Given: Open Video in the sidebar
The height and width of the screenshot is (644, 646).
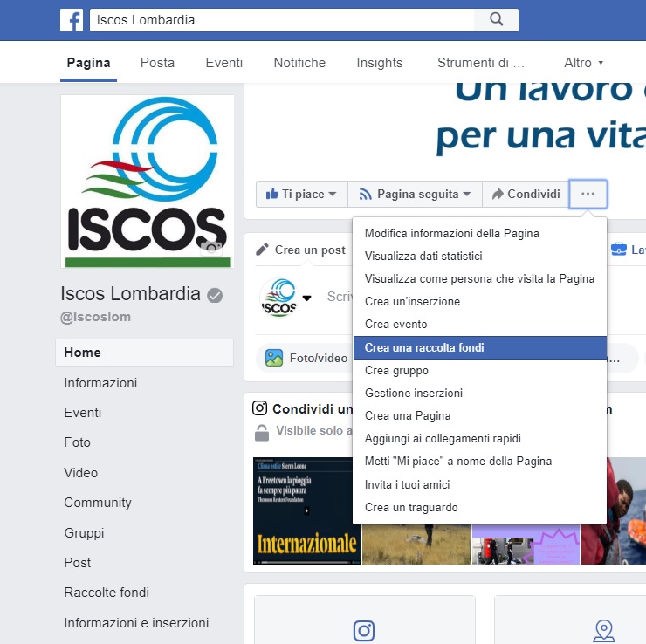Looking at the screenshot, I should pyautogui.click(x=80, y=473).
